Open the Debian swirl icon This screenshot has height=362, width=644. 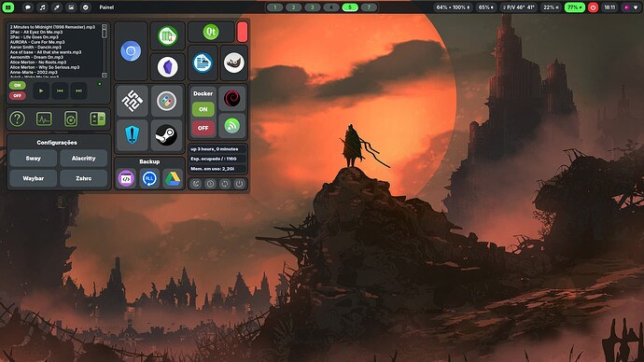click(x=232, y=99)
